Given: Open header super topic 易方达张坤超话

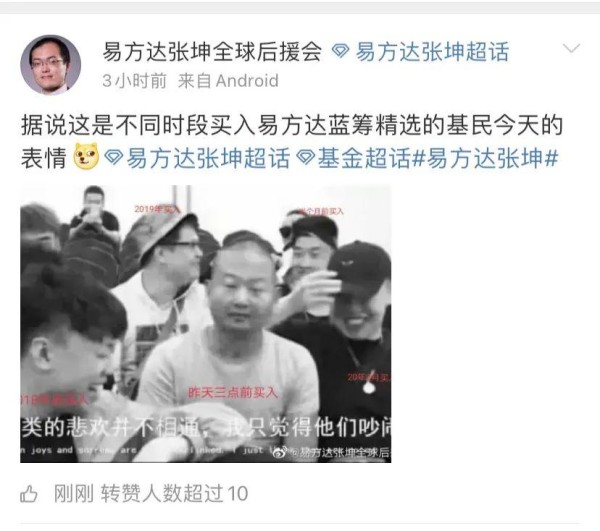Looking at the screenshot, I should [x=433, y=52].
